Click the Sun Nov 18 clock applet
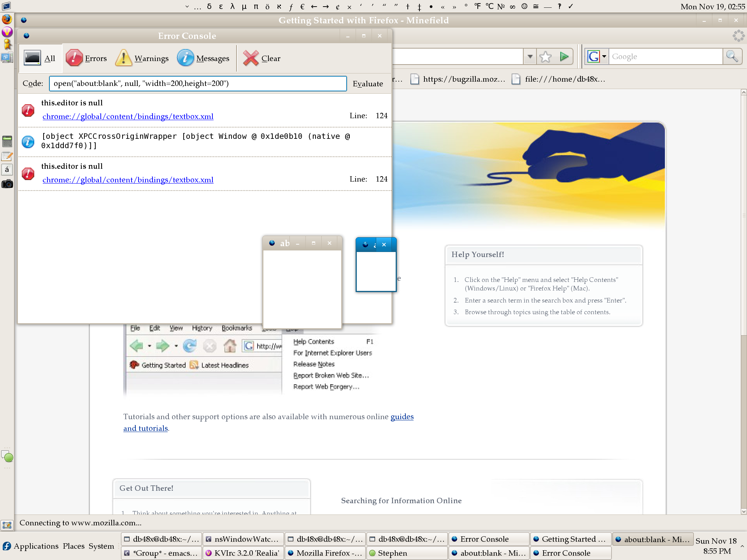 click(716, 546)
